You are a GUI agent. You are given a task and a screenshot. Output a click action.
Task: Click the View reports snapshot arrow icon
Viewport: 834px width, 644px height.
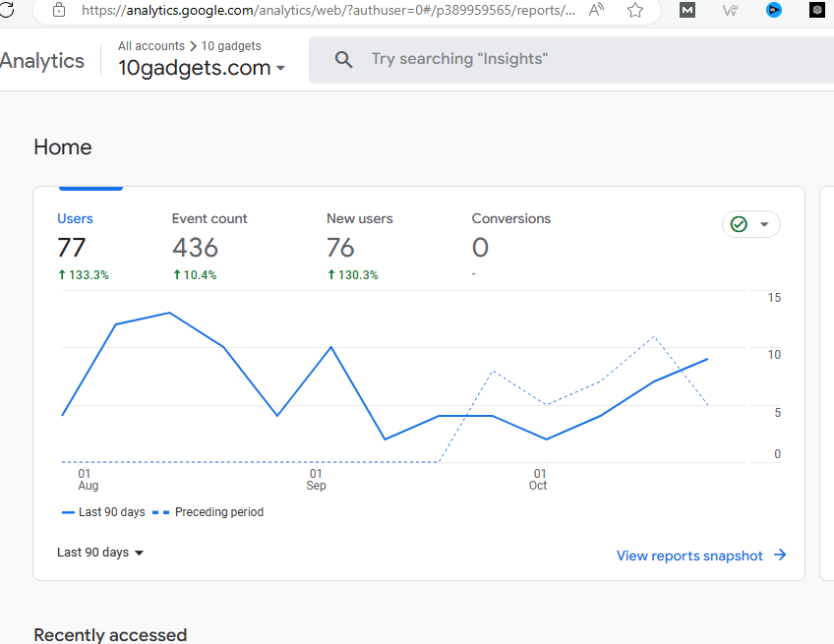(780, 556)
